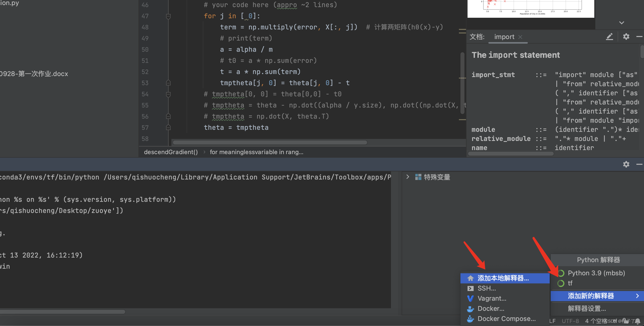Select Vagrant interpreter option

(x=491, y=299)
